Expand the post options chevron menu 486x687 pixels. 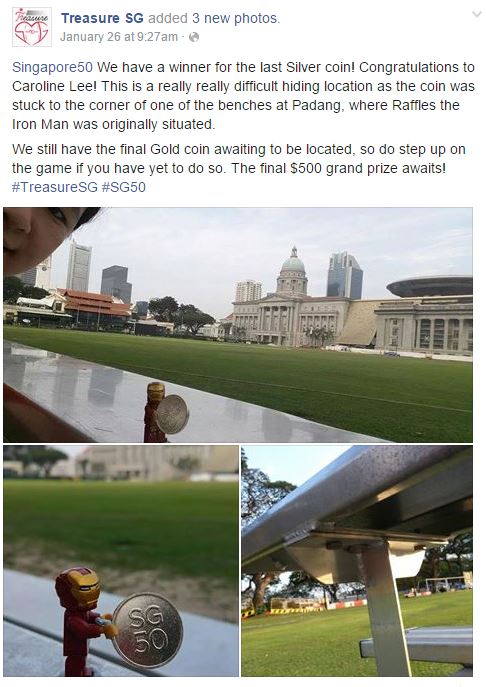coord(476,14)
